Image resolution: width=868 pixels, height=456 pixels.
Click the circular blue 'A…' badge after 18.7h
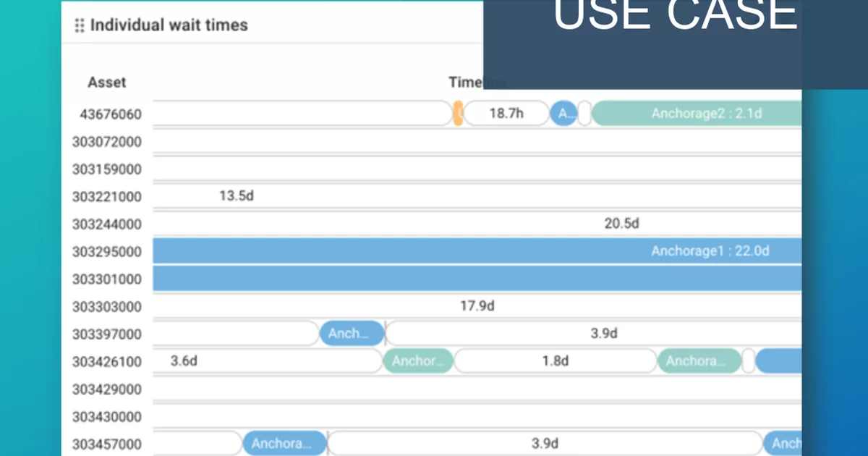tap(564, 114)
